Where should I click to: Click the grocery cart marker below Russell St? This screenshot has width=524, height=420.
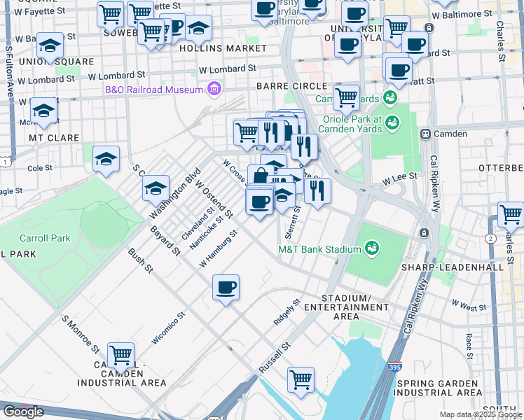coord(301,381)
